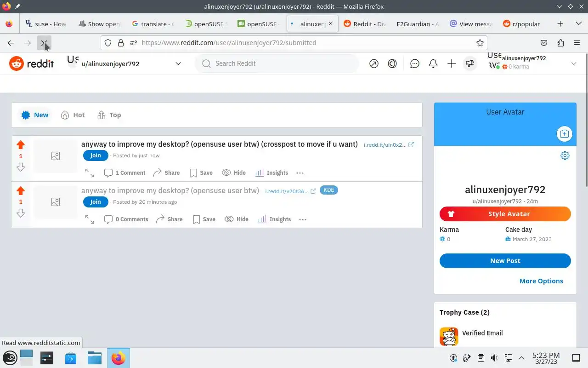Open 0 Comments on KDE post
Viewport: 588px width, 368px height.
126,219
